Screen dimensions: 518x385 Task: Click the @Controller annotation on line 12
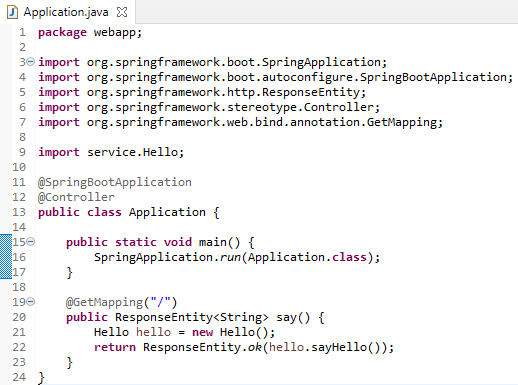coord(76,197)
